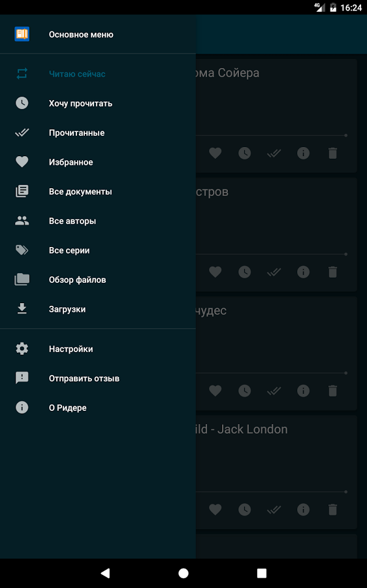Show info for the Jack London book
The image size is (367, 588).
tap(303, 509)
